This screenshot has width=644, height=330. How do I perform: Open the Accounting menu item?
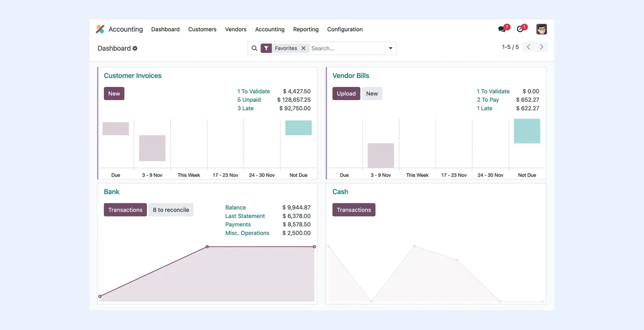click(x=270, y=29)
